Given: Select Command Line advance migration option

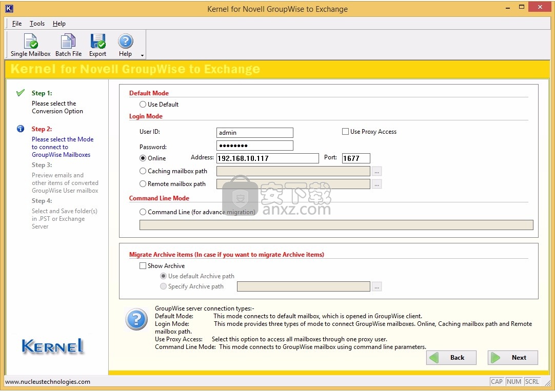Looking at the screenshot, I should click(143, 212).
